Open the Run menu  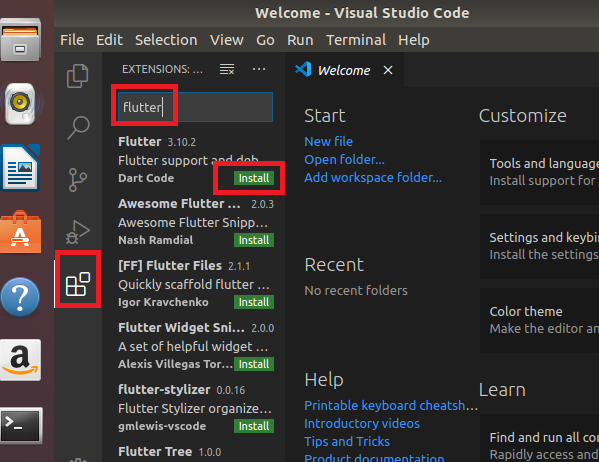pyautogui.click(x=300, y=40)
